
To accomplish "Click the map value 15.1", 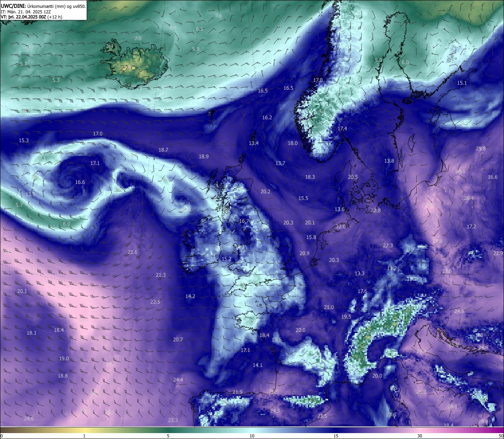I will tap(462, 83).
